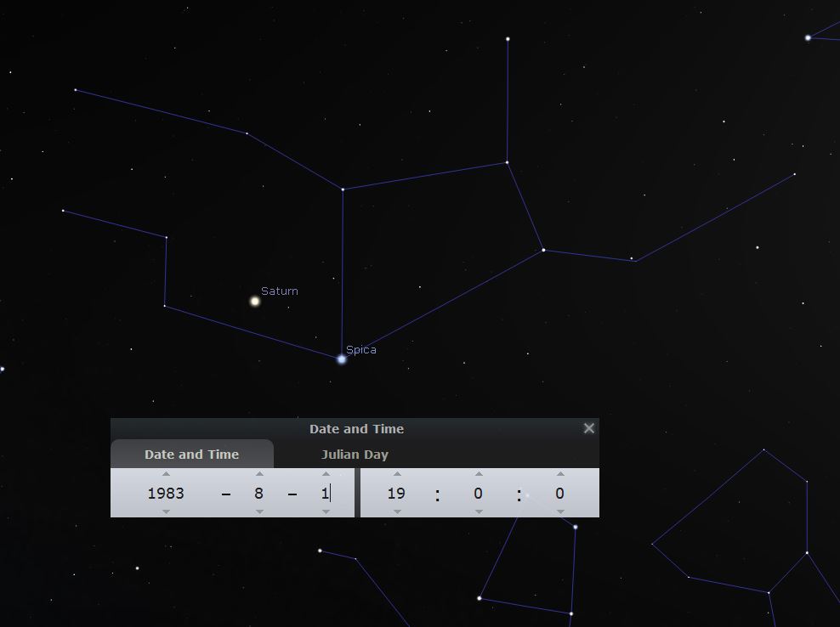Decrease the seconds with the down arrow
Screen dimensions: 840x627
(x=560, y=512)
